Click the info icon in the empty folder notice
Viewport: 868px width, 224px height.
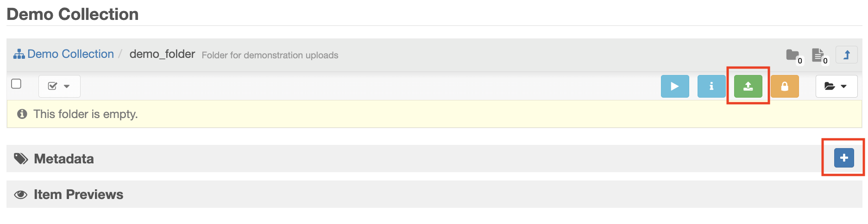point(22,114)
